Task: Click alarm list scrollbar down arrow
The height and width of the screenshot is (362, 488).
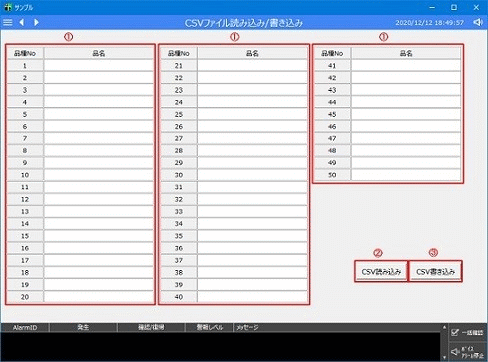Action: pos(444,358)
